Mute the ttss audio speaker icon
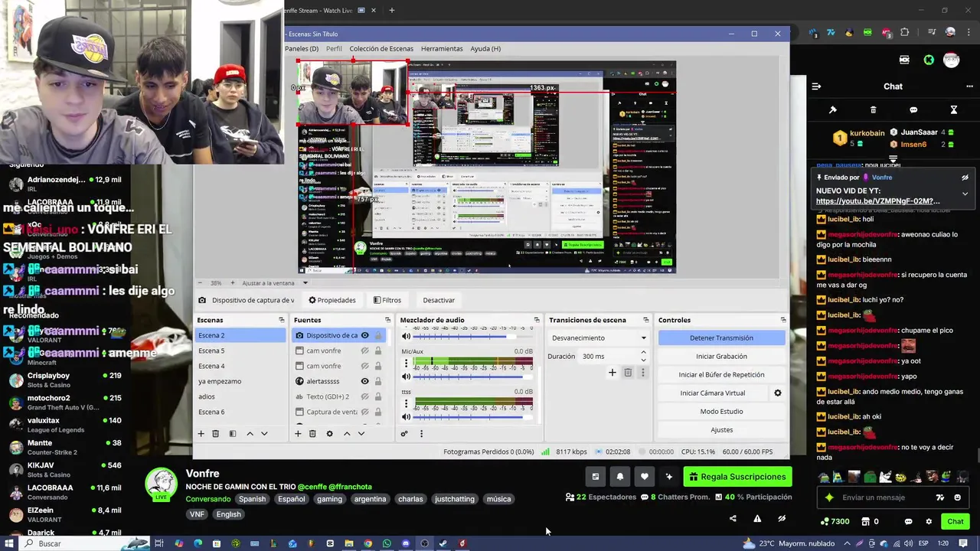The height and width of the screenshot is (551, 980). 407,417
